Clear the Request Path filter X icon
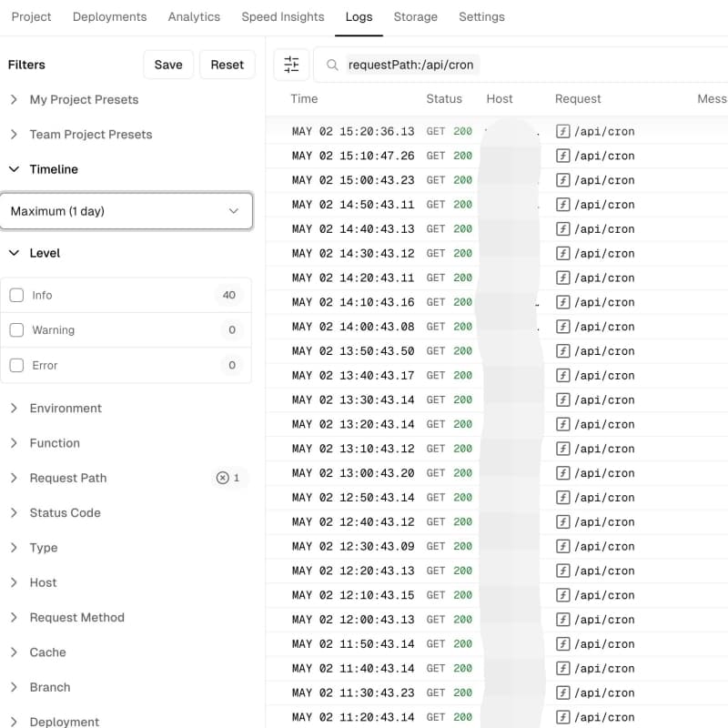The height and width of the screenshot is (728, 728). pyautogui.click(x=222, y=478)
